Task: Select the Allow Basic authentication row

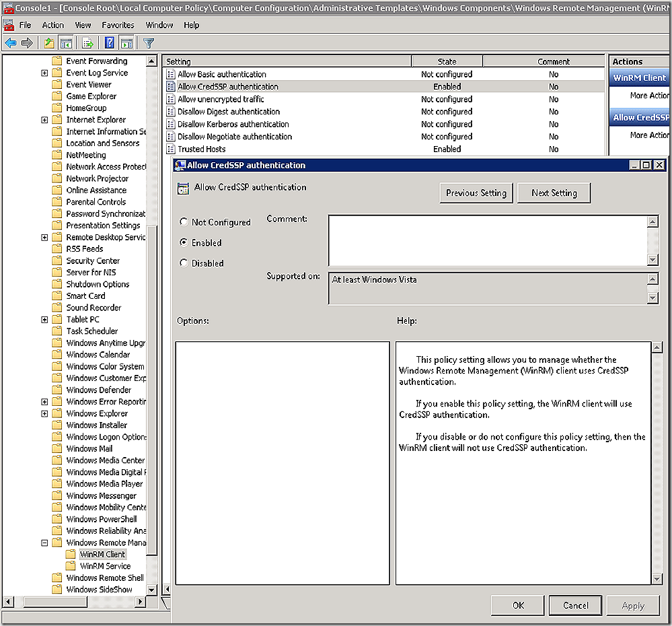Action: [x=384, y=74]
